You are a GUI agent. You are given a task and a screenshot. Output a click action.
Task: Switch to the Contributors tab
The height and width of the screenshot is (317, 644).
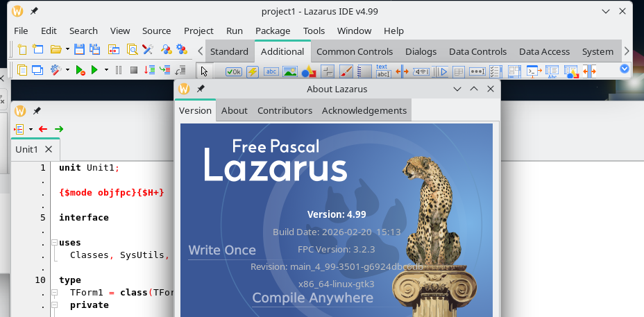tap(285, 110)
